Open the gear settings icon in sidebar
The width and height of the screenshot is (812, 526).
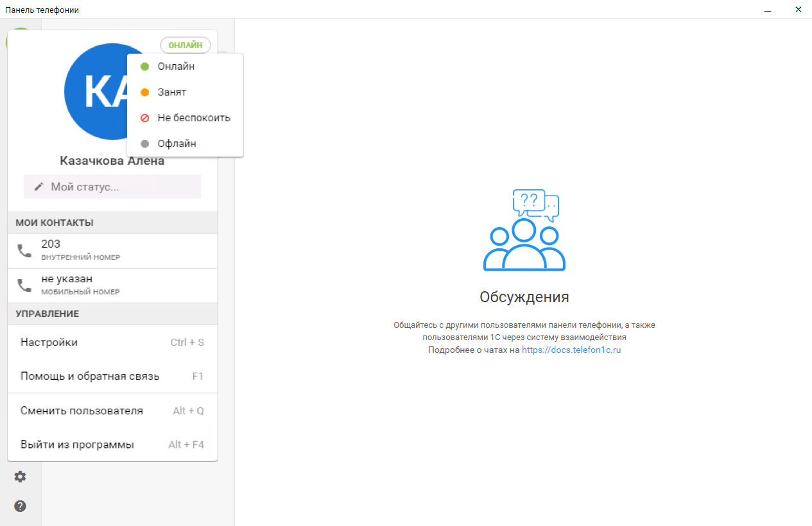tap(21, 477)
